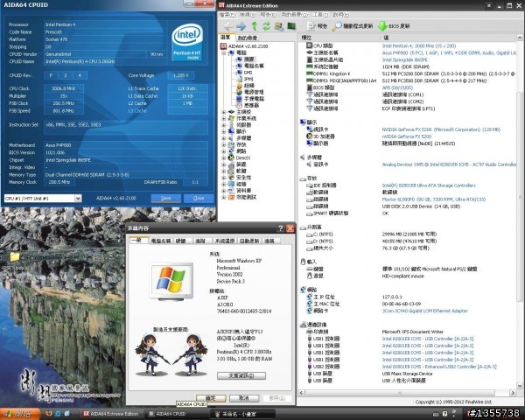Expand the DirectX tree node
Screen dimensions: 525x420
pos(223,157)
